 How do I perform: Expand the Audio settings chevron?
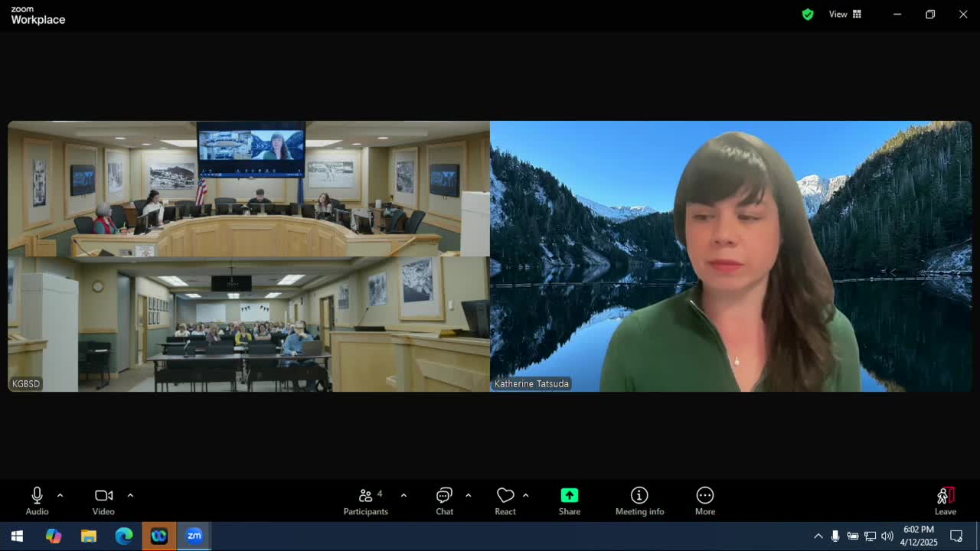pos(60,494)
